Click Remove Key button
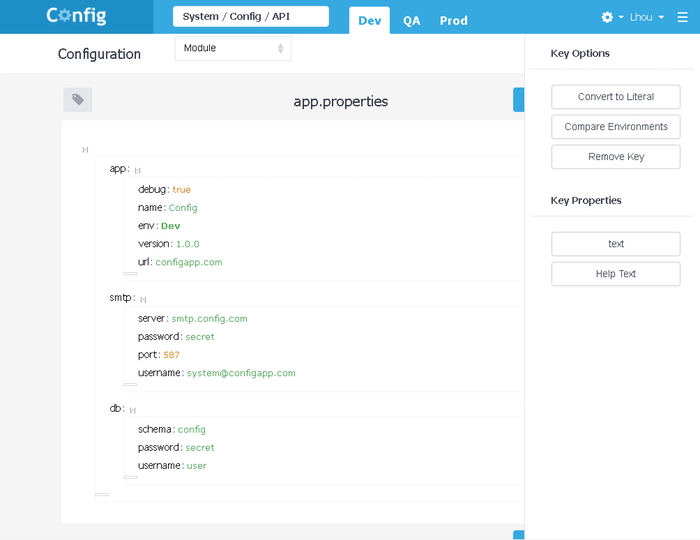Screen dimensions: 700x540 tap(616, 157)
